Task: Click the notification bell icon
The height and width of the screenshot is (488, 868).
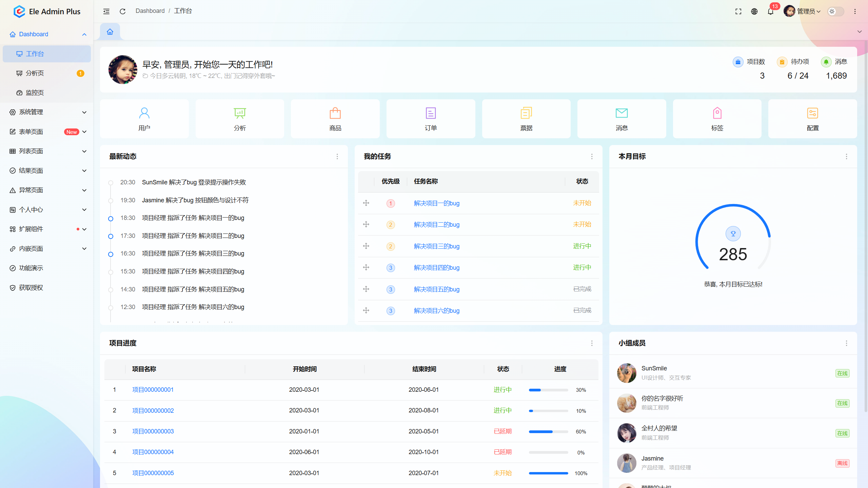Action: (x=770, y=11)
